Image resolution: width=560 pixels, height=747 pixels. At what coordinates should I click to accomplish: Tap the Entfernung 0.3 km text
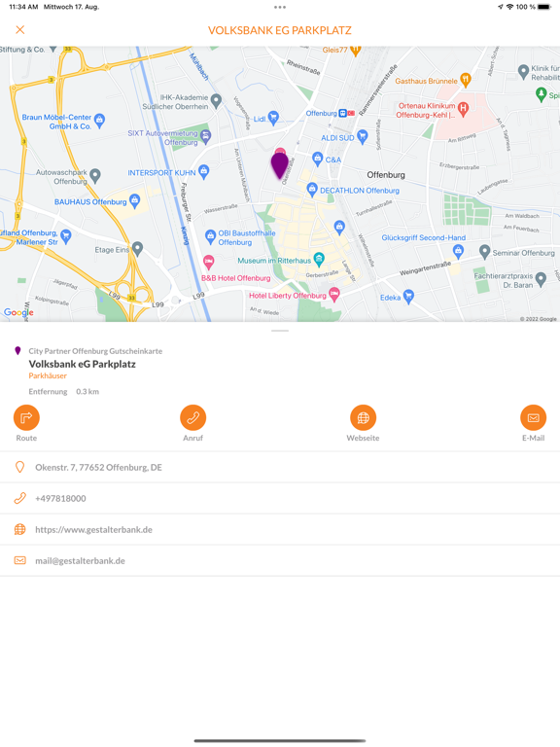point(64,392)
